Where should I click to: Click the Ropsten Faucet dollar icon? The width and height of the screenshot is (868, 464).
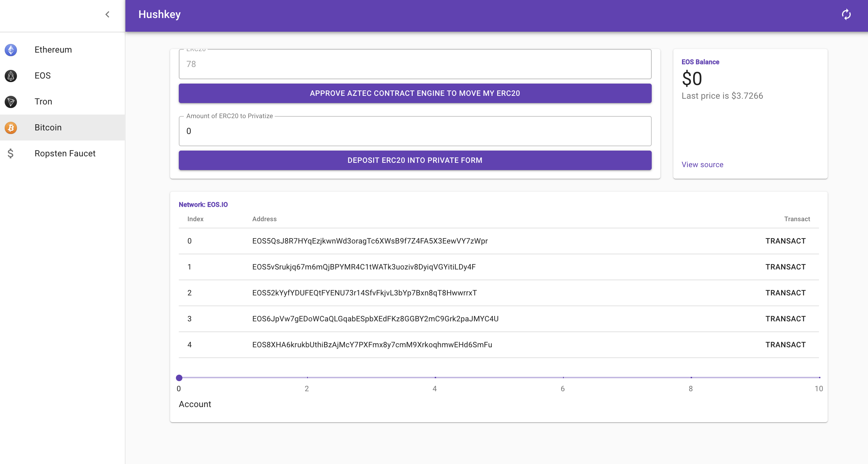[11, 153]
